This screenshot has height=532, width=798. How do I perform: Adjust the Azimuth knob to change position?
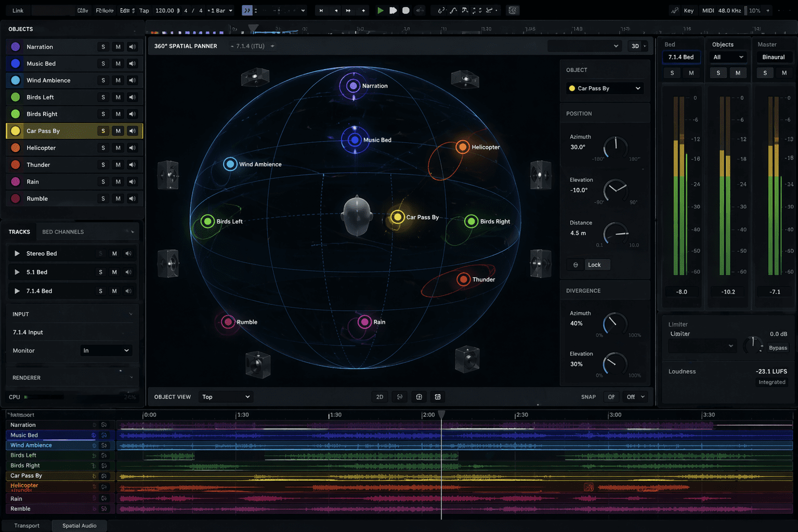[x=616, y=148]
